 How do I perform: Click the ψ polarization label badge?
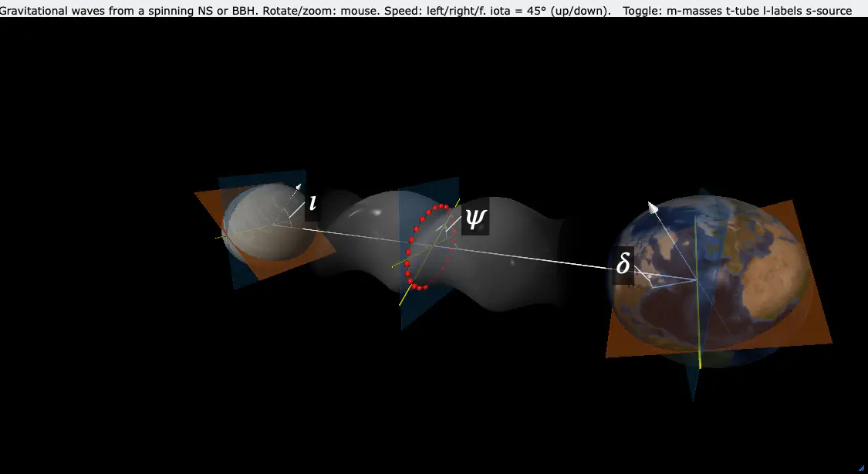point(475,218)
